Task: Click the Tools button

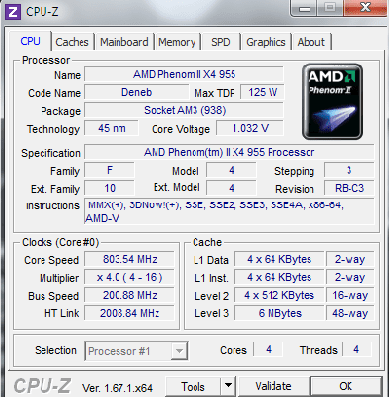Action: (193, 386)
